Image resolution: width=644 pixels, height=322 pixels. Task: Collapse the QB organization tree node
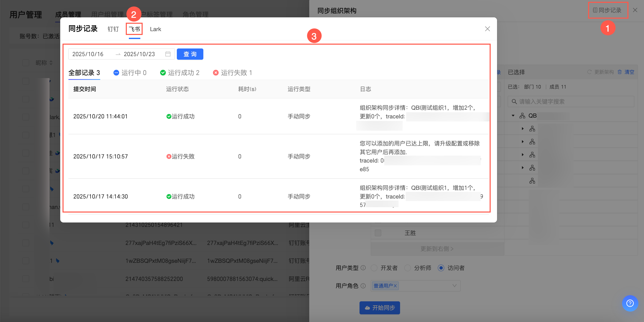click(513, 116)
